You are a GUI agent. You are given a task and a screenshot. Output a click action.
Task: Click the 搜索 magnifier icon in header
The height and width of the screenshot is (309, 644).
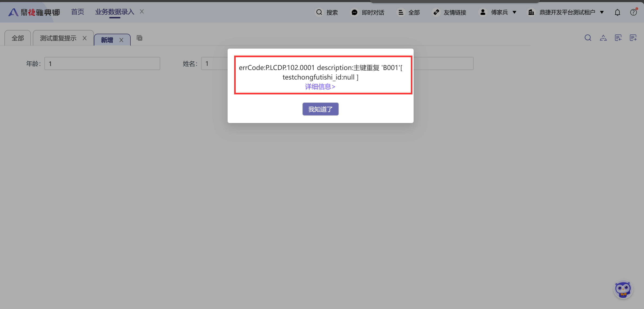[319, 12]
